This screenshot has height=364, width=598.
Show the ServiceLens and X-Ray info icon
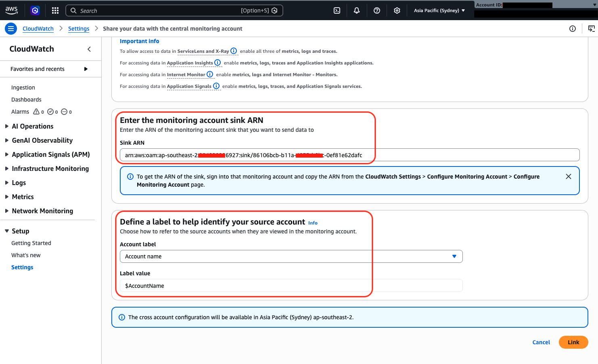pyautogui.click(x=234, y=51)
